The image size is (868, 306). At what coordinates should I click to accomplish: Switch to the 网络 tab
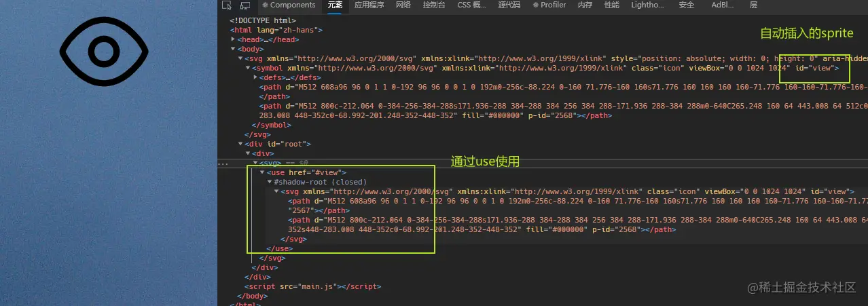[x=403, y=5]
